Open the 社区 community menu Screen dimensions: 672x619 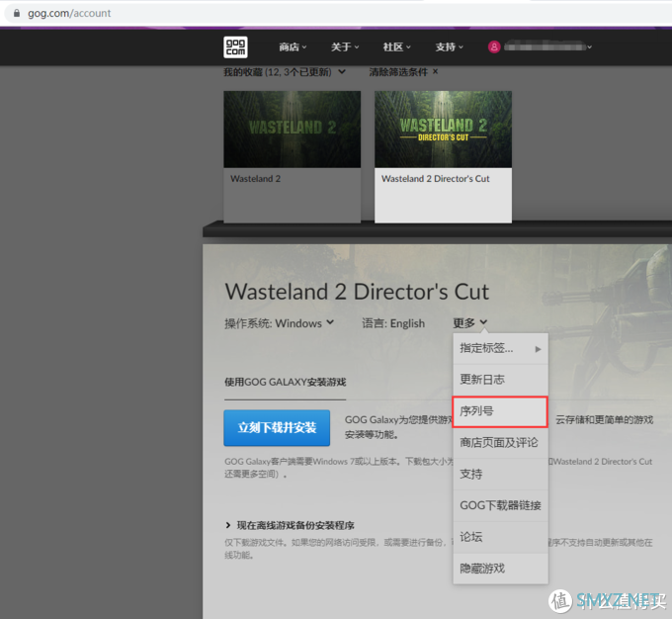tap(397, 47)
